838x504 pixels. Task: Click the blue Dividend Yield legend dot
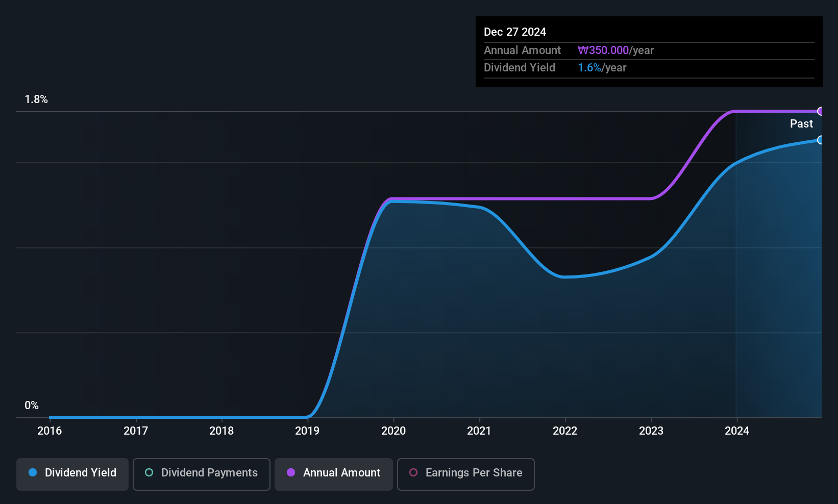(x=33, y=472)
